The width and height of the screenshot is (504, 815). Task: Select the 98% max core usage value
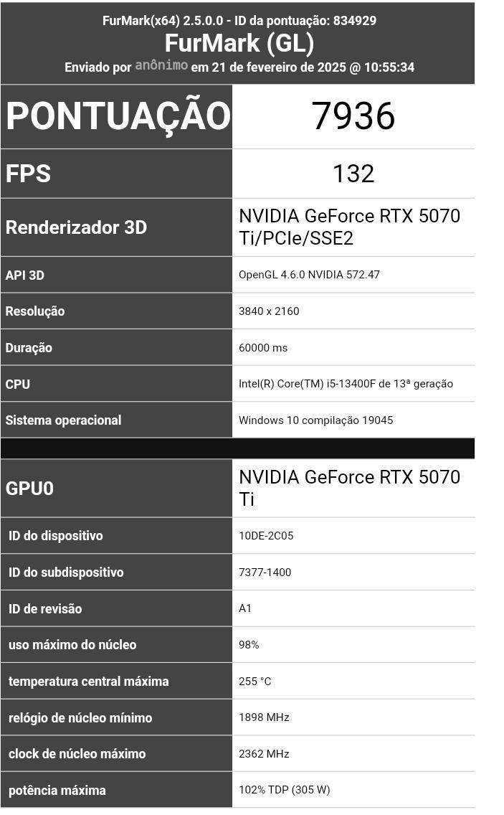tap(249, 645)
